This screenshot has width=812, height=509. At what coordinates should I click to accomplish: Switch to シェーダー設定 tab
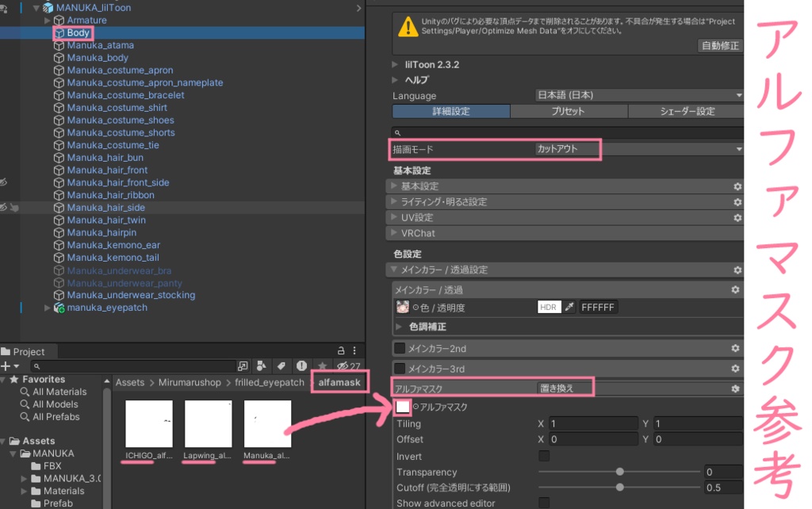pyautogui.click(x=686, y=111)
